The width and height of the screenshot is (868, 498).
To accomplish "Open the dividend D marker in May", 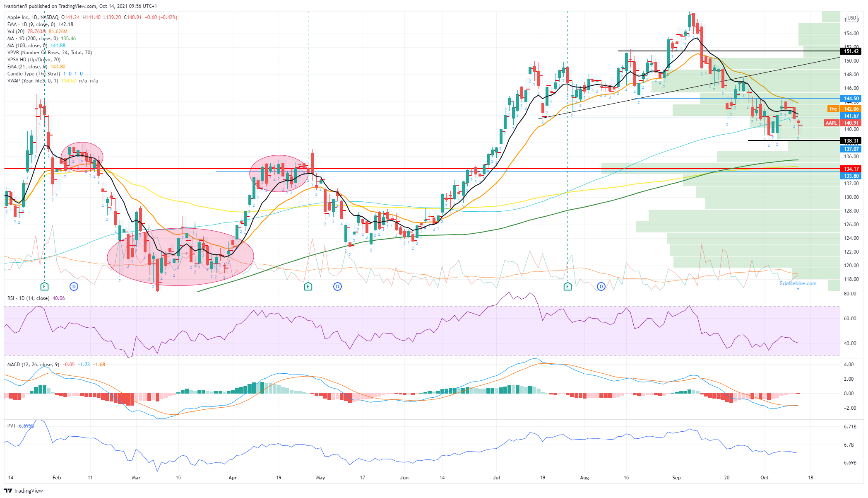I will coord(337,286).
